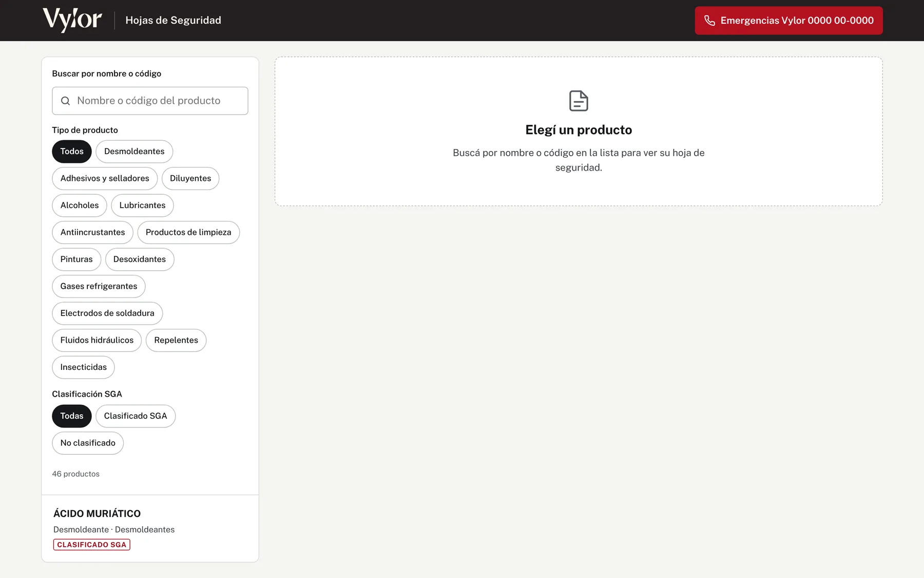
Task: Show only No clasificado products
Action: (88, 443)
